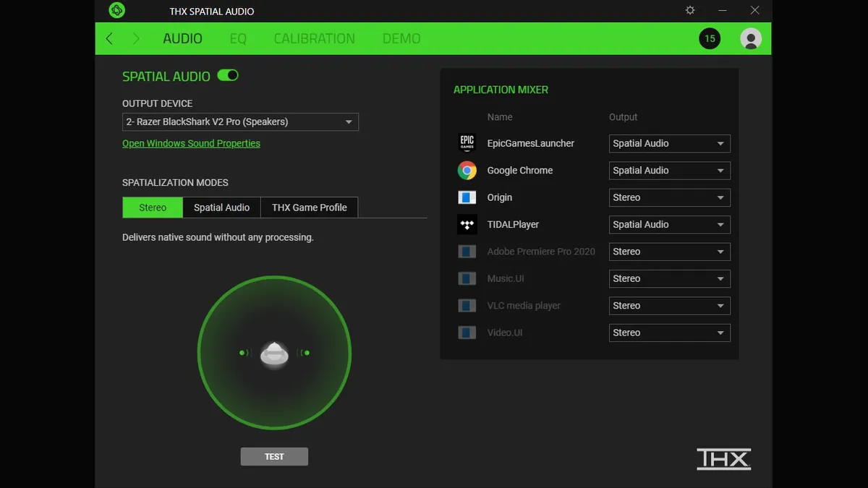Switch to Spatial Audio spatialization mode
The width and height of the screenshot is (868, 488).
coord(221,207)
